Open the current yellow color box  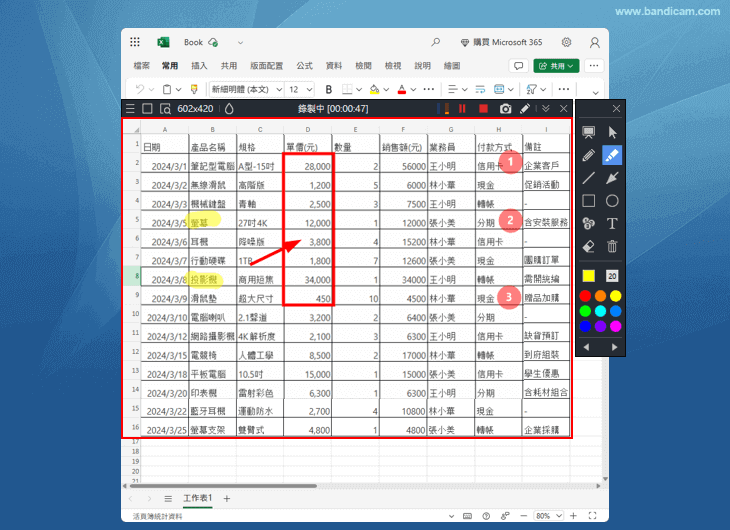click(588, 276)
